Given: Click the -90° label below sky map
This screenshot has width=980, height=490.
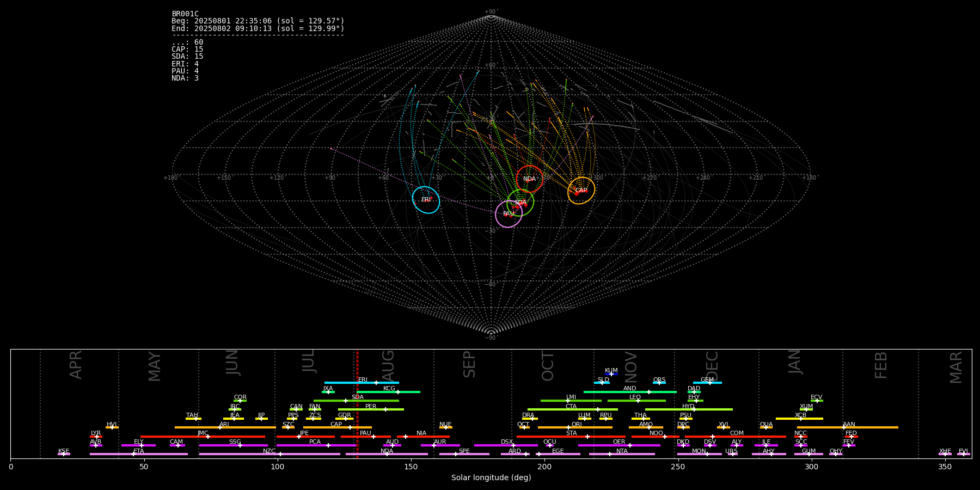Looking at the screenshot, I should point(491,338).
